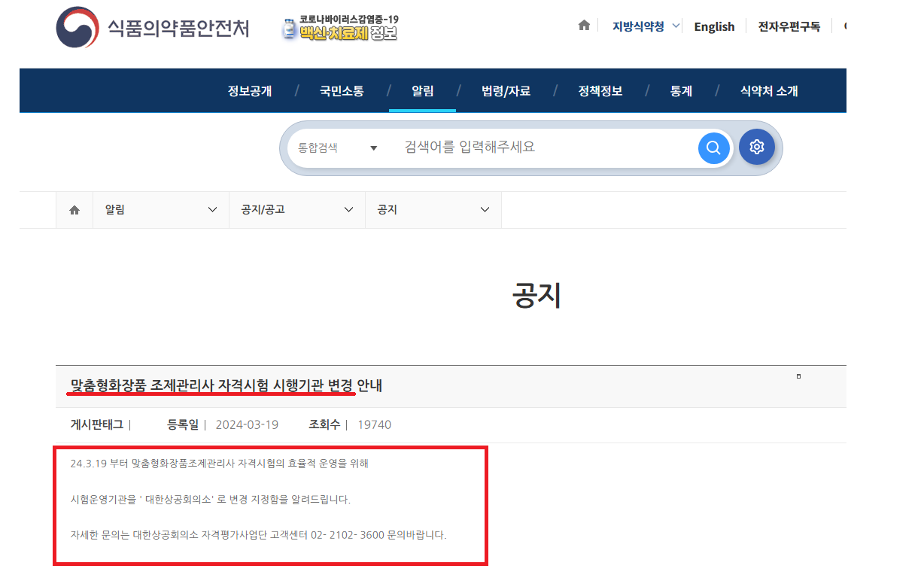This screenshot has height=584, width=924.
Task: Expand the 공지 breadcrumb dropdown
Action: pos(433,210)
